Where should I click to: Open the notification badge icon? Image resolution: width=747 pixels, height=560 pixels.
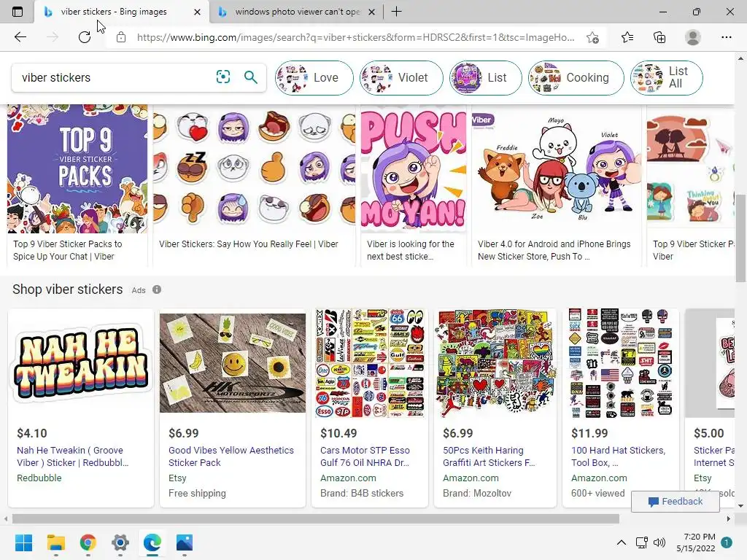(x=727, y=542)
